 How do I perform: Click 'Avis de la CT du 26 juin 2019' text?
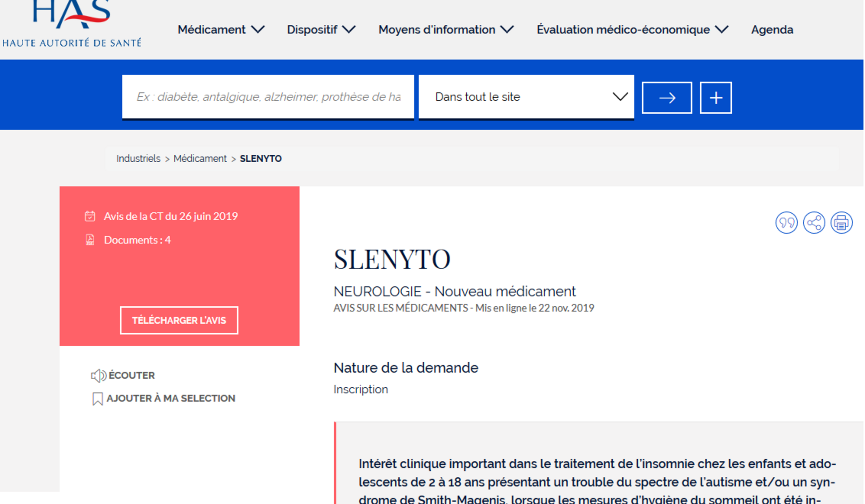pyautogui.click(x=171, y=216)
